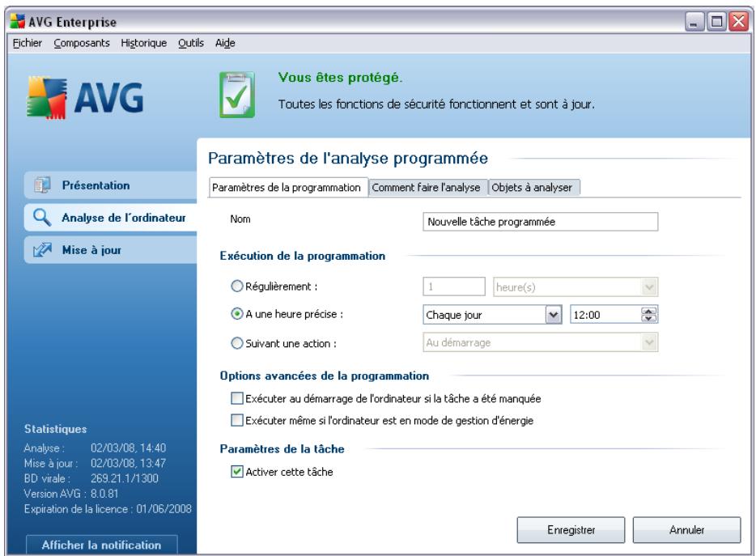Open Analyse de l'ordinateur section
Screen dimensions: 756x556
point(110,218)
